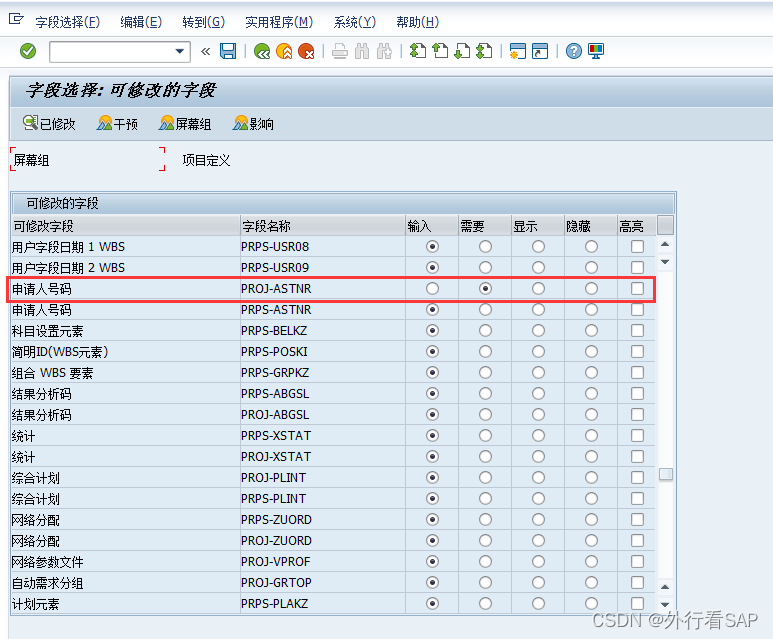Enable 高亮 checkbox for PROJ-ASTNR row

[x=637, y=288]
